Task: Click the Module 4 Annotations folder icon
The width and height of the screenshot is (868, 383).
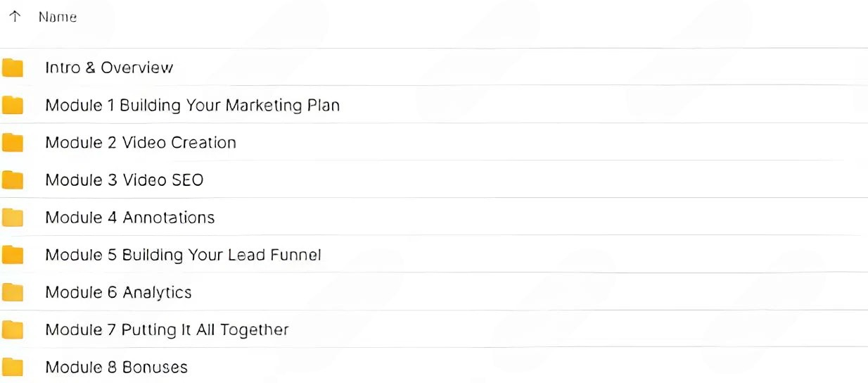Action: 13,218
